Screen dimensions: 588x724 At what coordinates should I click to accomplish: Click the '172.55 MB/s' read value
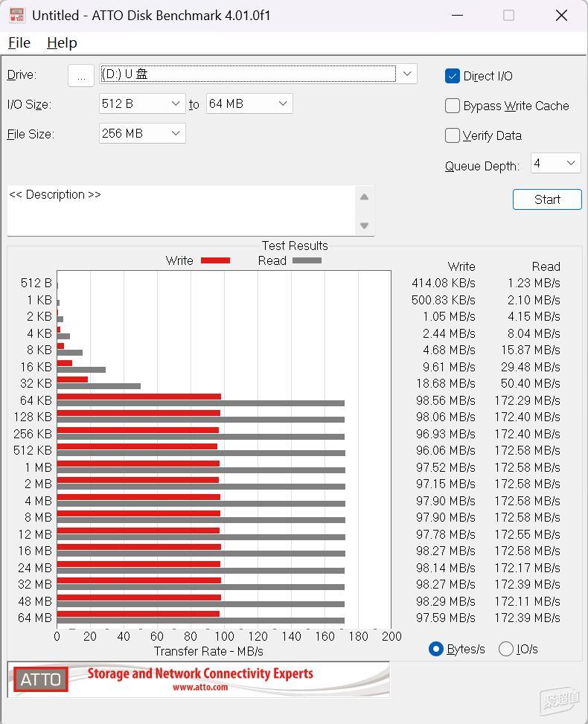(x=527, y=534)
